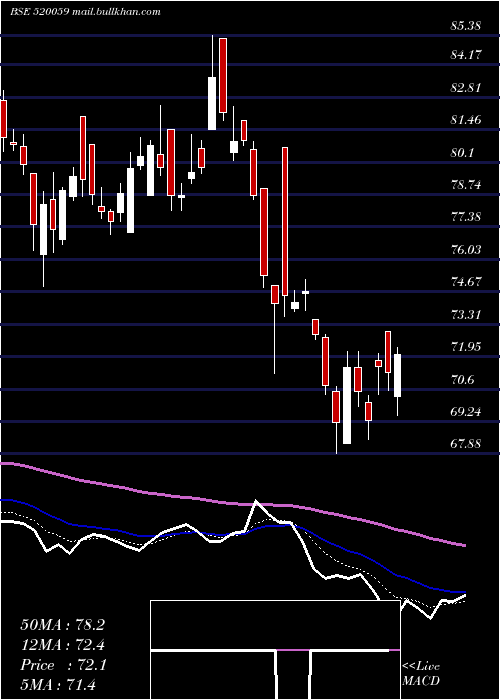This screenshot has width=500, height=700.
Task: Click the 80.1 price axis label
Action: pyautogui.click(x=462, y=152)
